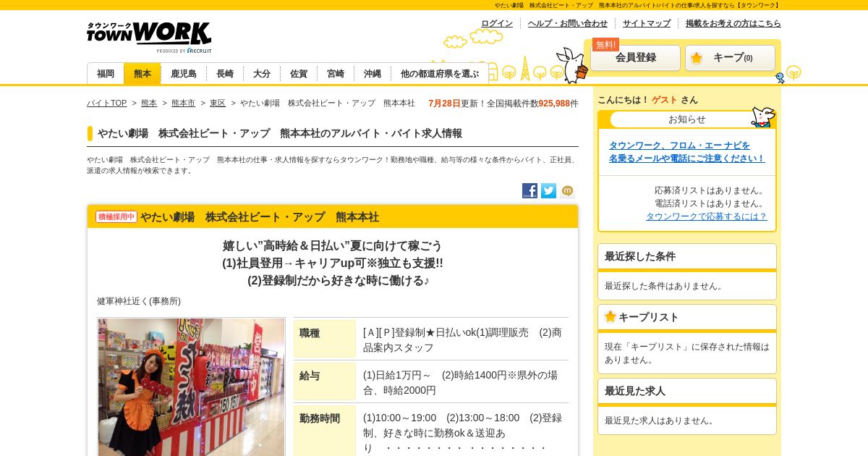Click the 東区 breadcrumb link
The width and height of the screenshot is (868, 456).
pyautogui.click(x=218, y=104)
